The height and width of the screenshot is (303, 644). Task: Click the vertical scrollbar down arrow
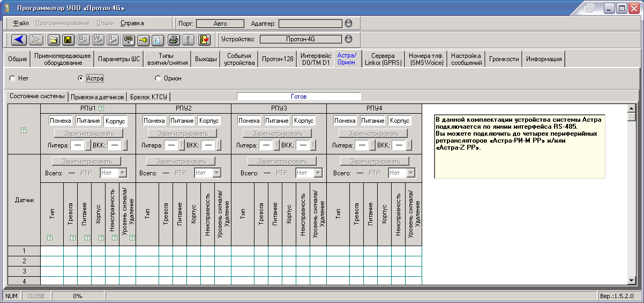pos(632,280)
